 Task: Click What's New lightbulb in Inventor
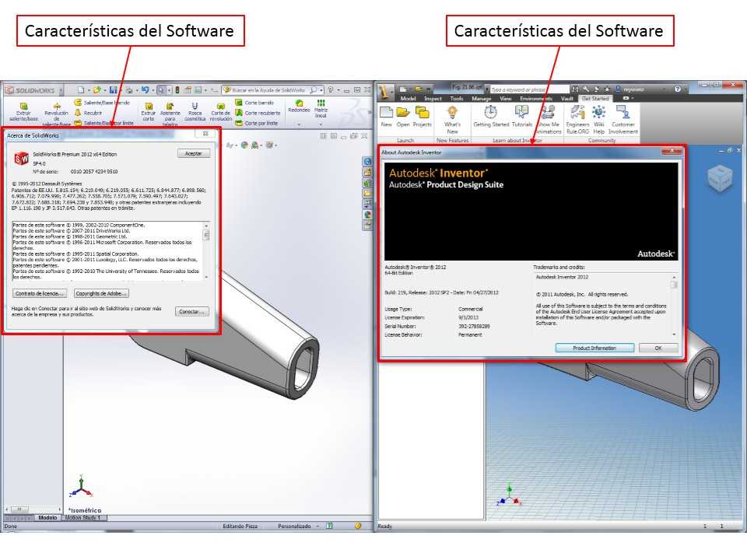point(452,120)
